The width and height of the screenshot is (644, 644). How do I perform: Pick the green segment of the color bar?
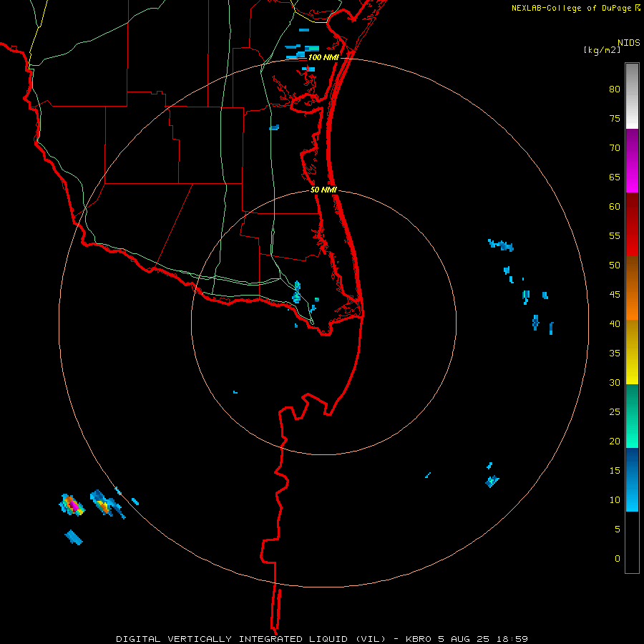632,416
